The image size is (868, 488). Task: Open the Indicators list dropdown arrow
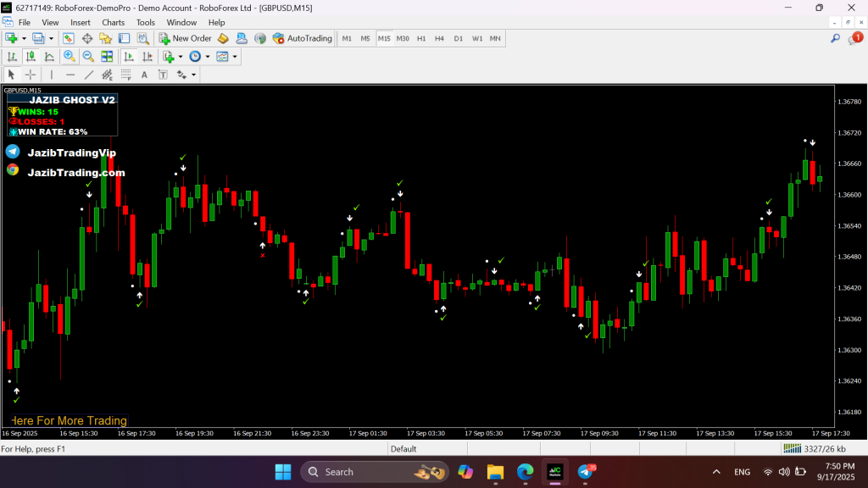[x=180, y=57]
